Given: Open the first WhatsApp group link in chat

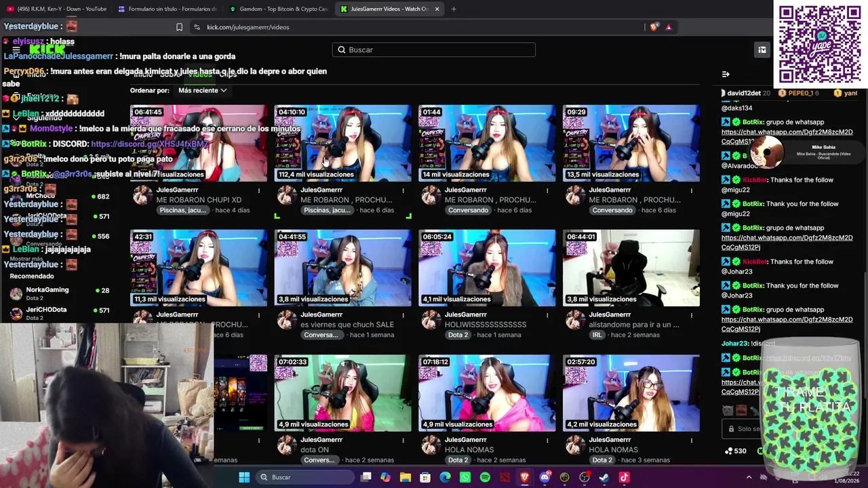Looking at the screenshot, I should (787, 136).
